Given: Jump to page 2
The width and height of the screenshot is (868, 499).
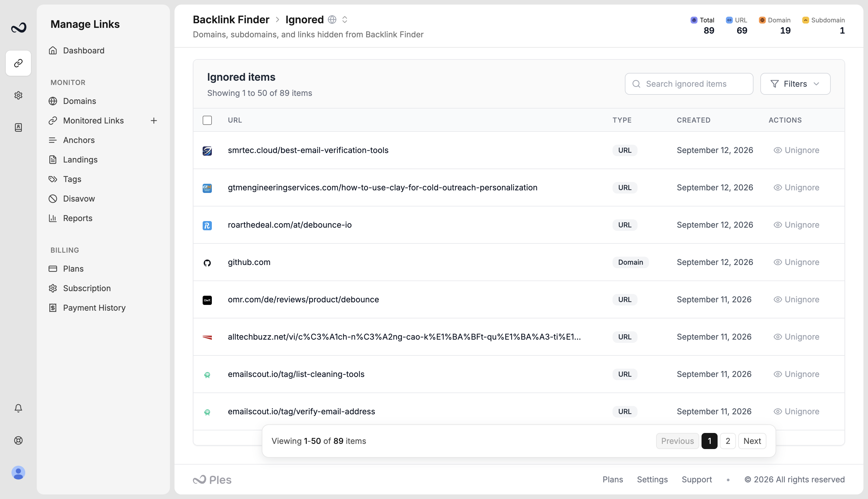Looking at the screenshot, I should coord(728,441).
